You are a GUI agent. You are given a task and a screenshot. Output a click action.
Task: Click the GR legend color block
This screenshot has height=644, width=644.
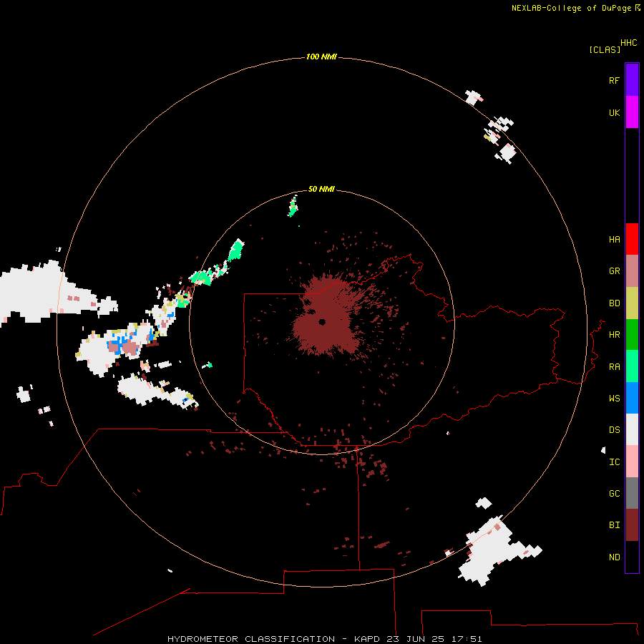[x=632, y=271]
